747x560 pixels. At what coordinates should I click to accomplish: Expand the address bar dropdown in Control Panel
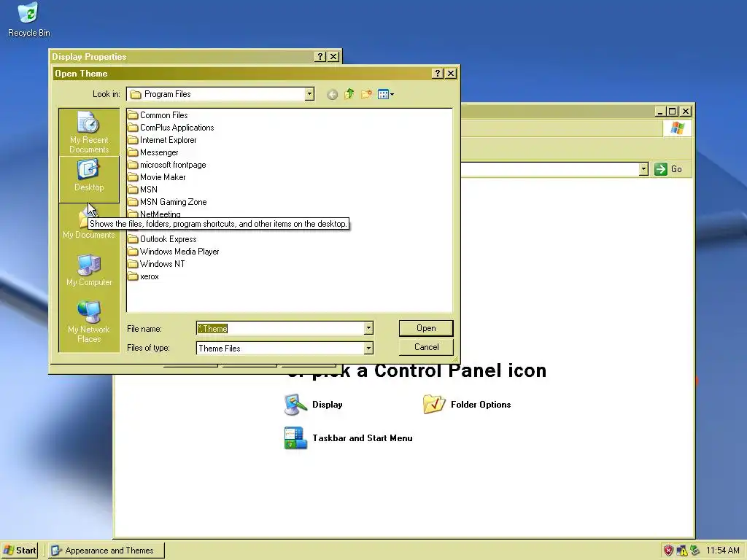[643, 169]
